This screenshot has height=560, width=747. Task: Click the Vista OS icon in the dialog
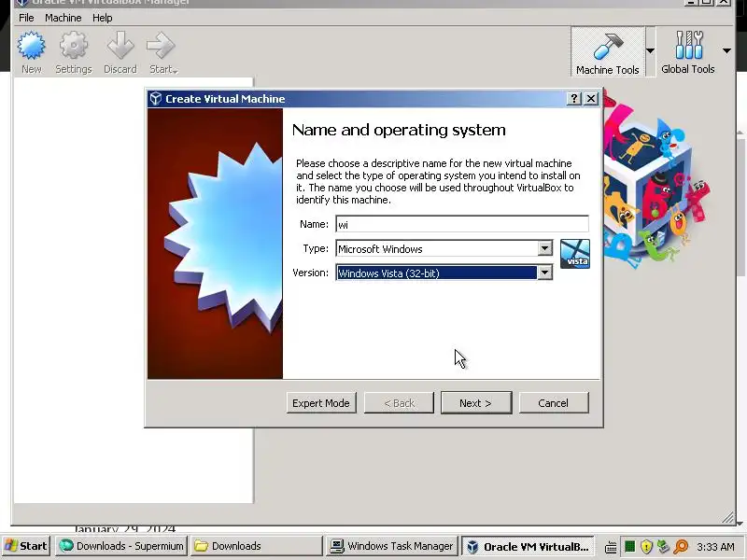[x=575, y=254]
